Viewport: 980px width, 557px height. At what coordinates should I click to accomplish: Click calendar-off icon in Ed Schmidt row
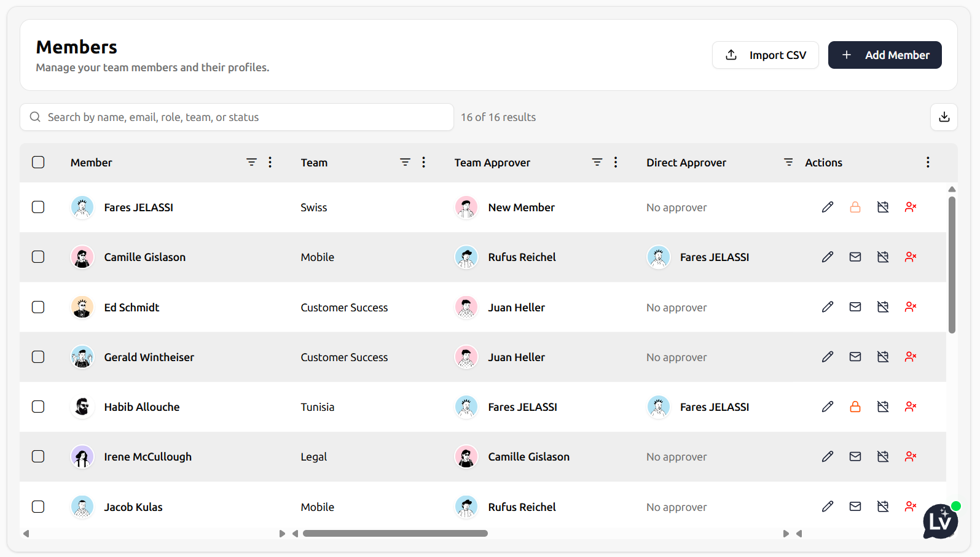point(883,307)
